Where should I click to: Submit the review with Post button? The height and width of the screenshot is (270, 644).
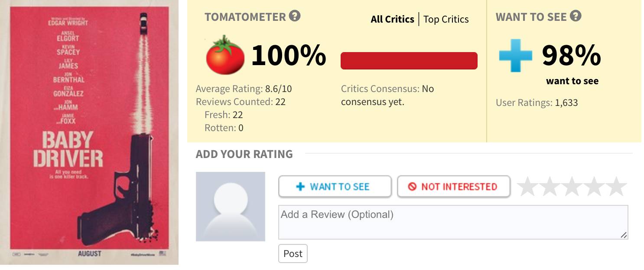pyautogui.click(x=293, y=254)
